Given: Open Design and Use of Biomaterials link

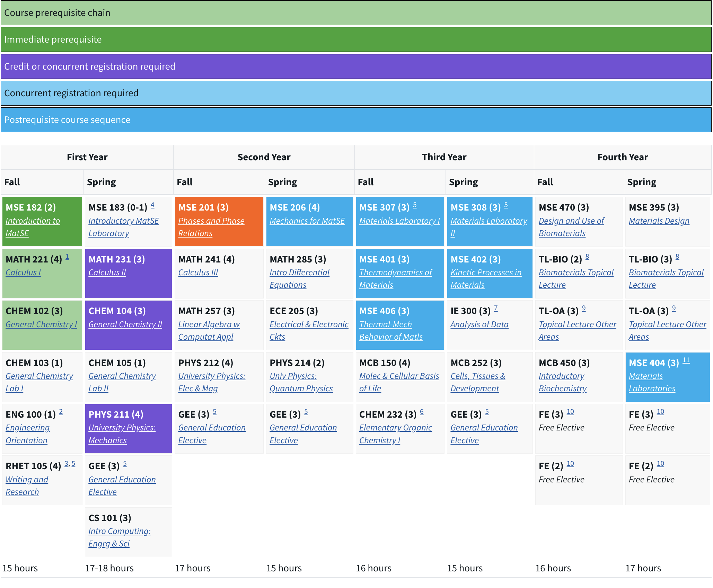Looking at the screenshot, I should pos(571,221).
